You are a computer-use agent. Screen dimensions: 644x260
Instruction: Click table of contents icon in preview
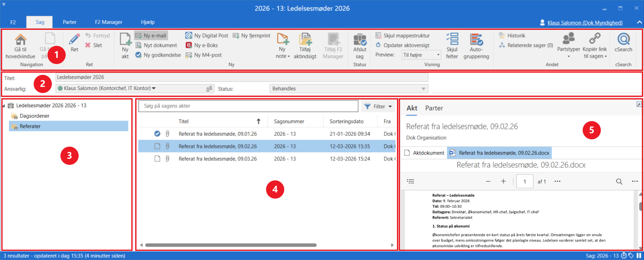click(x=411, y=181)
